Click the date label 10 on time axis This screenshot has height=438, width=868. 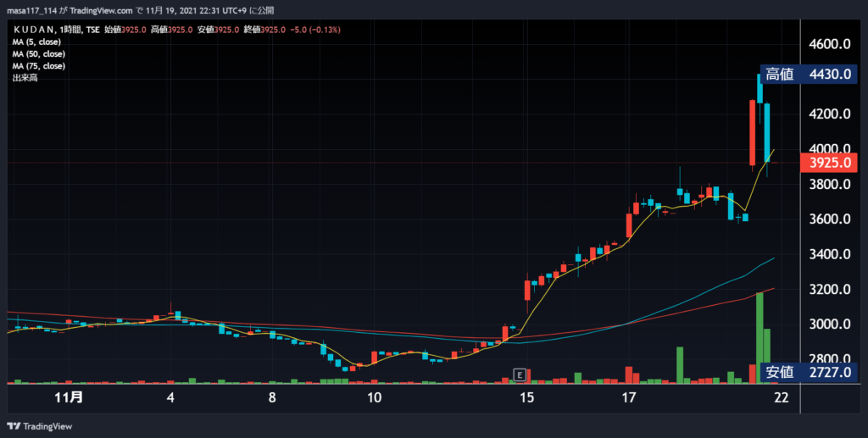375,397
